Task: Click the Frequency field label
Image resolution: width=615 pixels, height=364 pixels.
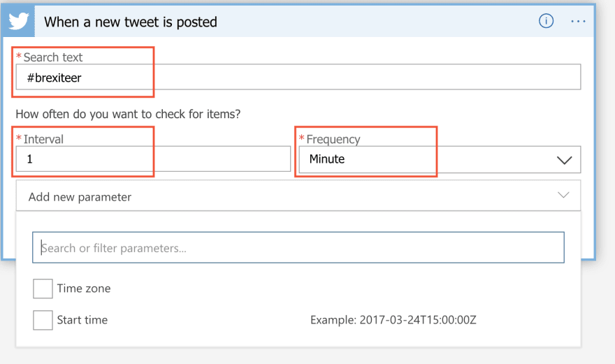Action: [333, 139]
